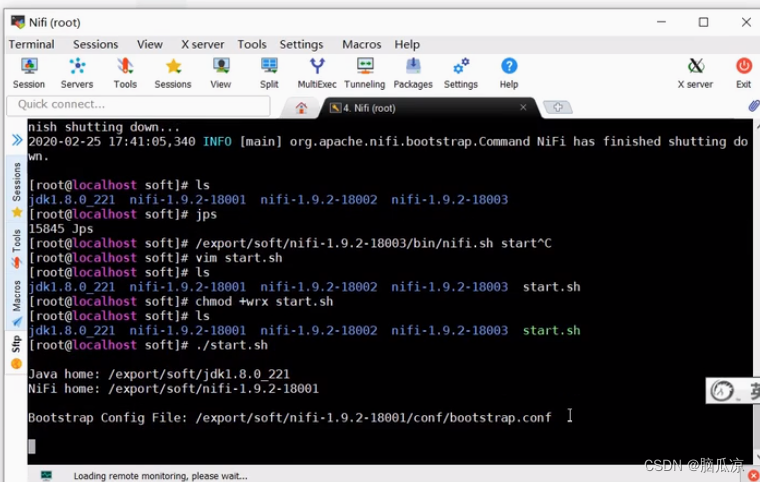The width and height of the screenshot is (760, 482).
Task: Open the Help menu
Action: (x=407, y=44)
